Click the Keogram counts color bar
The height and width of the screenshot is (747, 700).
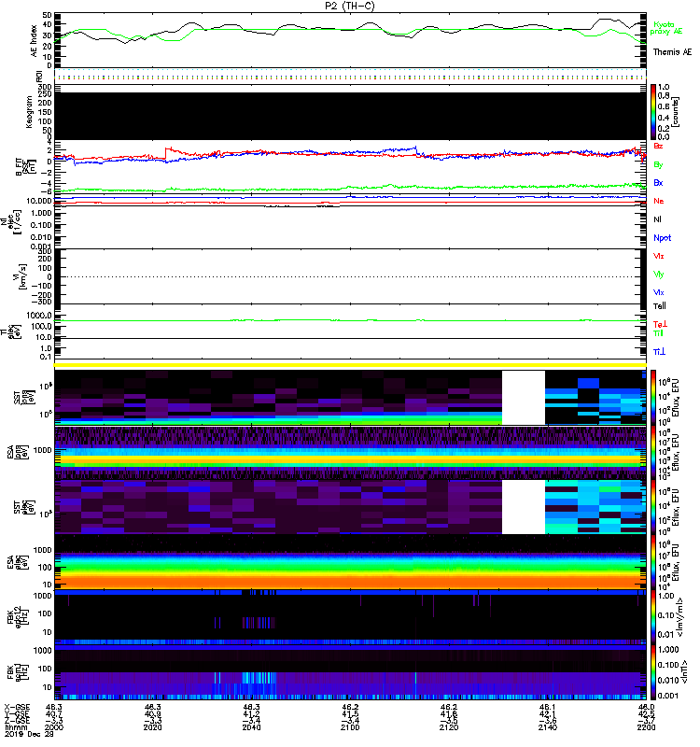tap(653, 112)
